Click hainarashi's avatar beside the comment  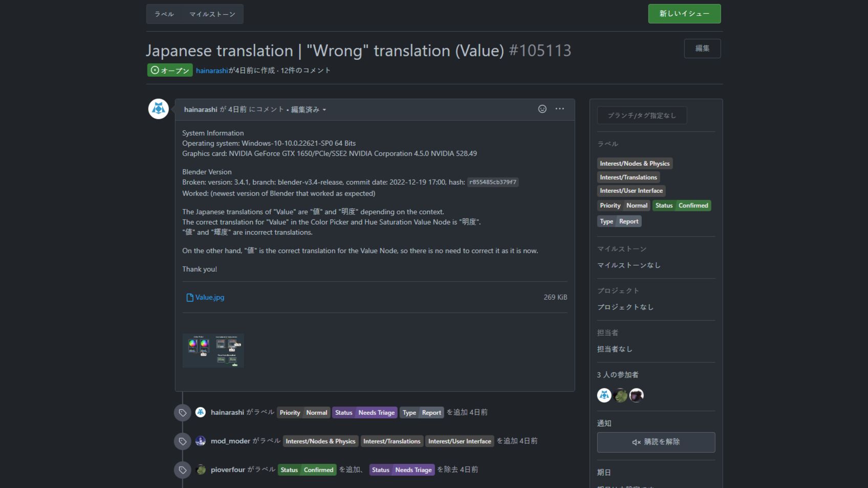point(159,109)
